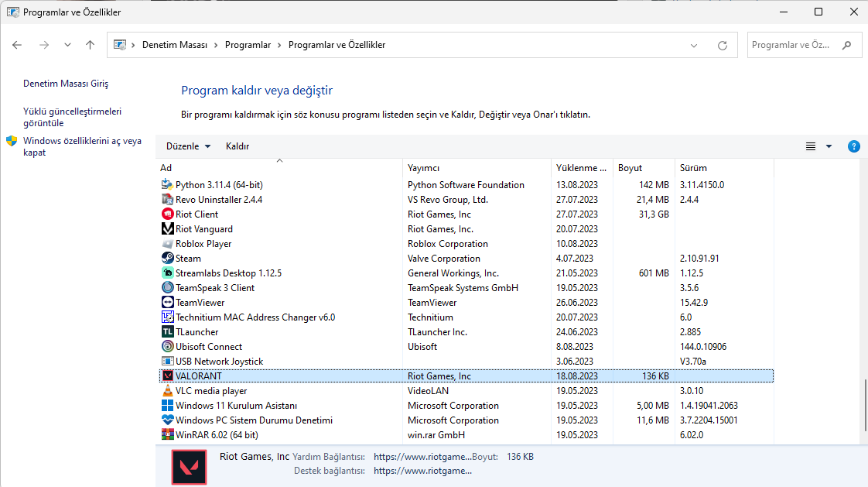This screenshot has height=487, width=868.
Task: Select the VLC media player cone icon
Action: tap(167, 390)
